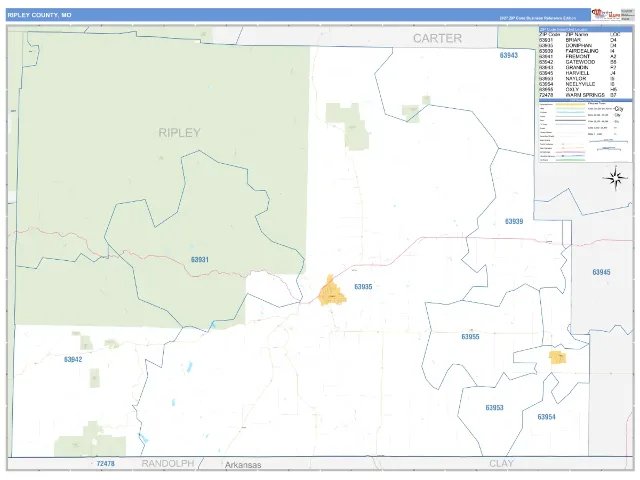This screenshot has height=480, width=640.
Task: Click the legend scale bar
Action: coord(608,141)
